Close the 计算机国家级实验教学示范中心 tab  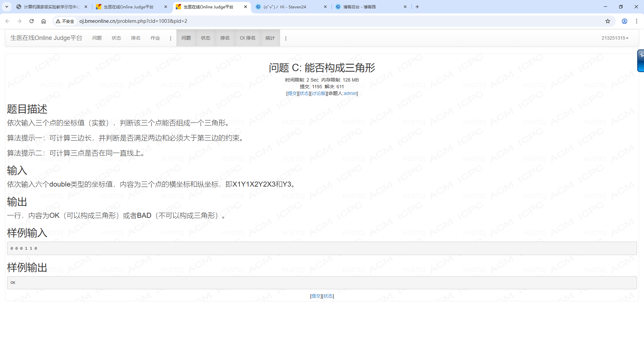tap(86, 7)
